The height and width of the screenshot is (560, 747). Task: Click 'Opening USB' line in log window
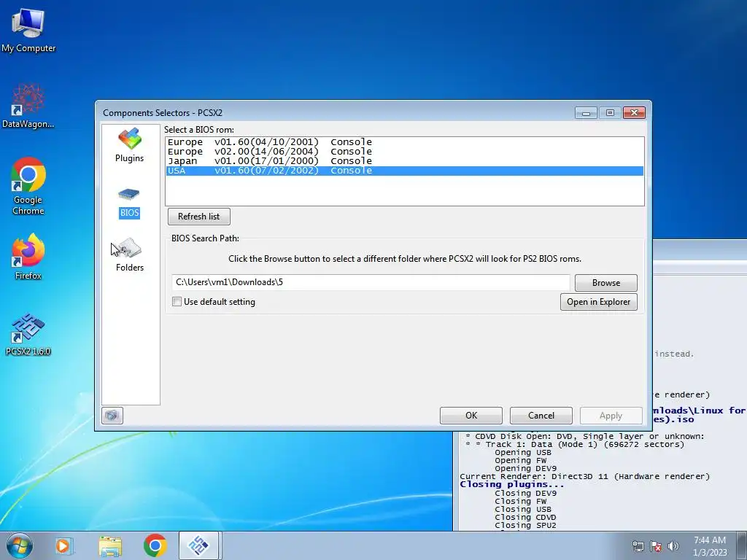(522, 452)
